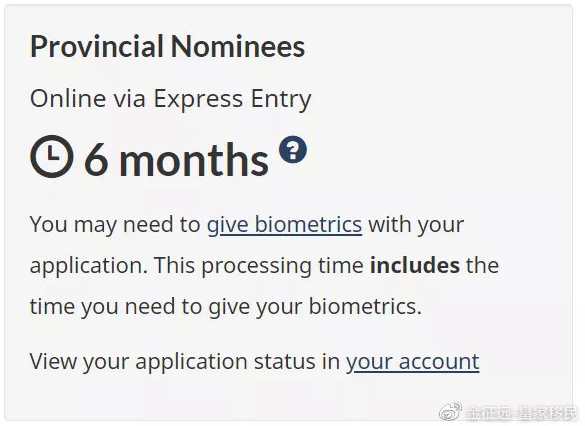Click the words This processing time
Viewport: 585px width, 426px height.
[x=259, y=266]
